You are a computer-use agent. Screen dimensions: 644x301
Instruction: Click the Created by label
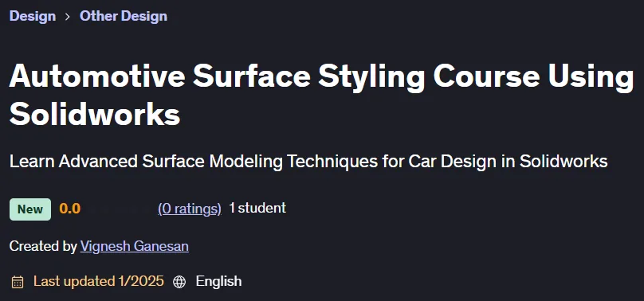pos(43,246)
